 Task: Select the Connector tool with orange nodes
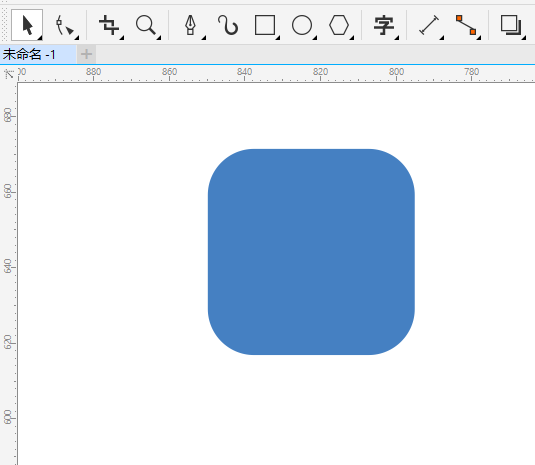tap(466, 25)
